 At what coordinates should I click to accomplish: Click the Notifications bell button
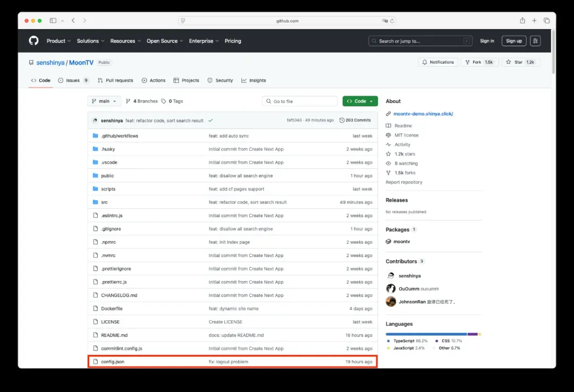click(438, 62)
